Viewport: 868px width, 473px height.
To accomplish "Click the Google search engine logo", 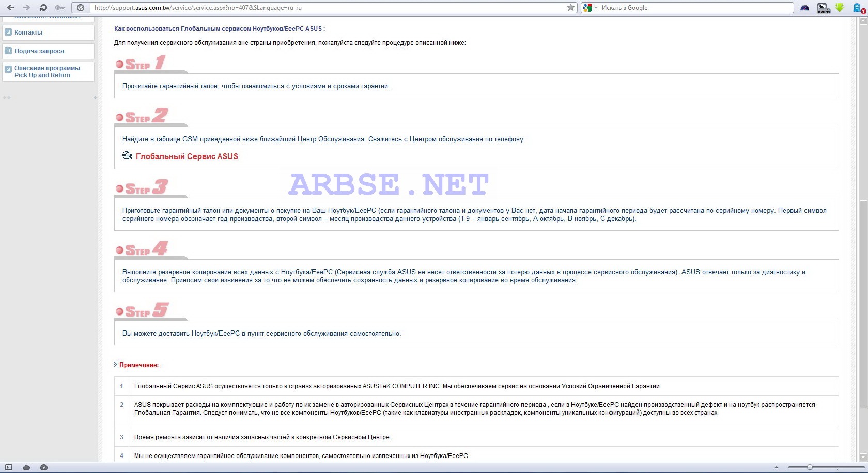I will tap(587, 8).
